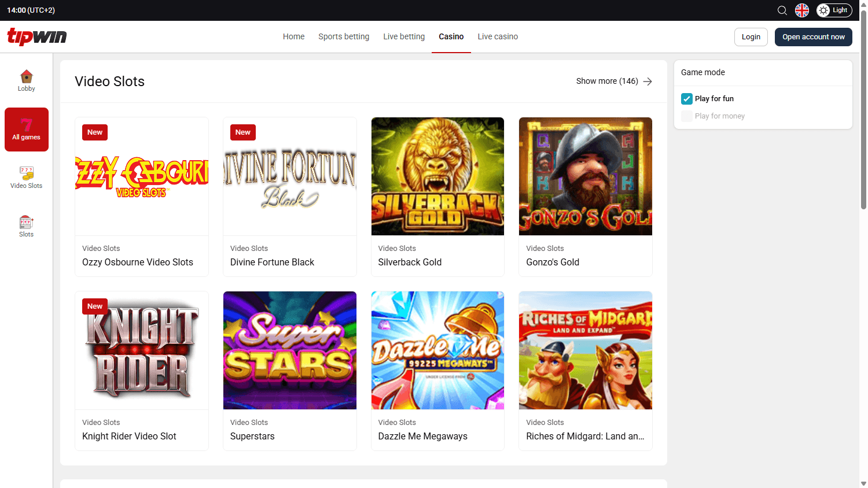The width and height of the screenshot is (868, 488).
Task: Click the Knight Rider Video Slot title
Action: [129, 437]
